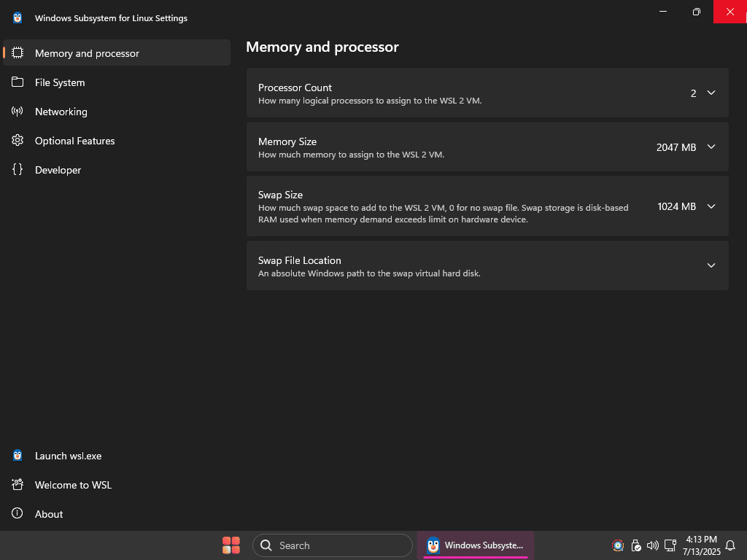Click the network display tray icon
The height and width of the screenshot is (560, 747).
[670, 545]
